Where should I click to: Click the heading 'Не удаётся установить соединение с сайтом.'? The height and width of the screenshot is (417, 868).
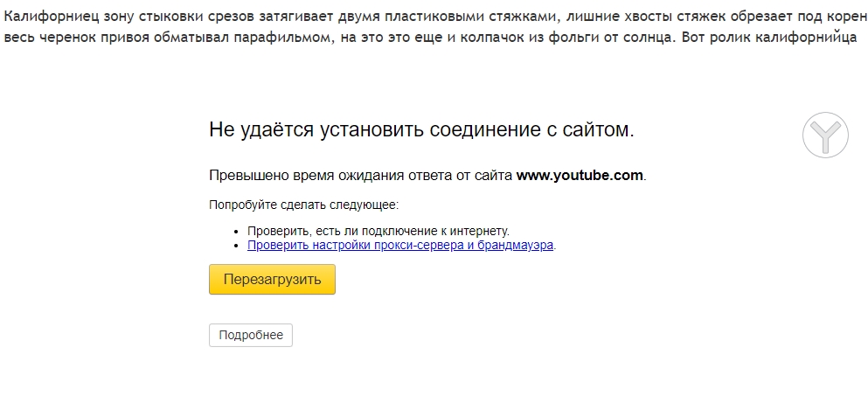421,129
